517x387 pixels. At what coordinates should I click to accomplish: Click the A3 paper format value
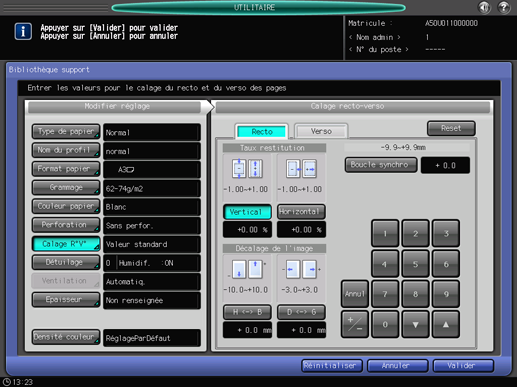coord(152,170)
